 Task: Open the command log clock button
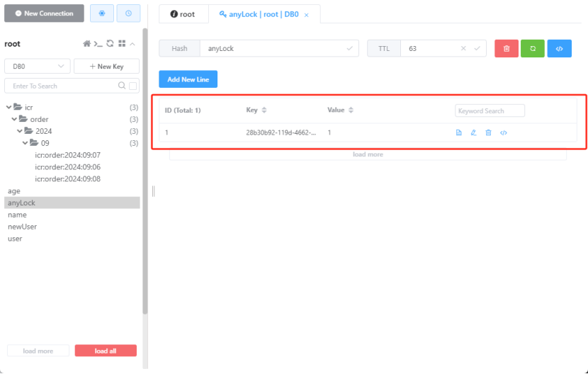coord(128,13)
